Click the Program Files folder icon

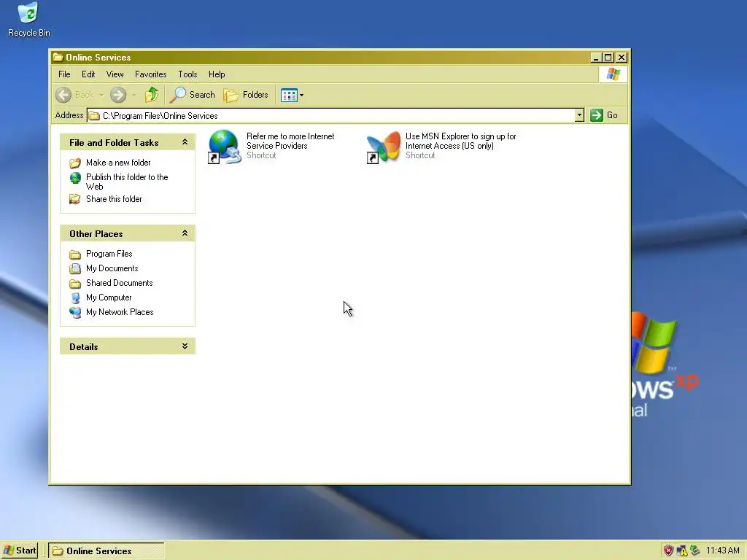point(75,254)
